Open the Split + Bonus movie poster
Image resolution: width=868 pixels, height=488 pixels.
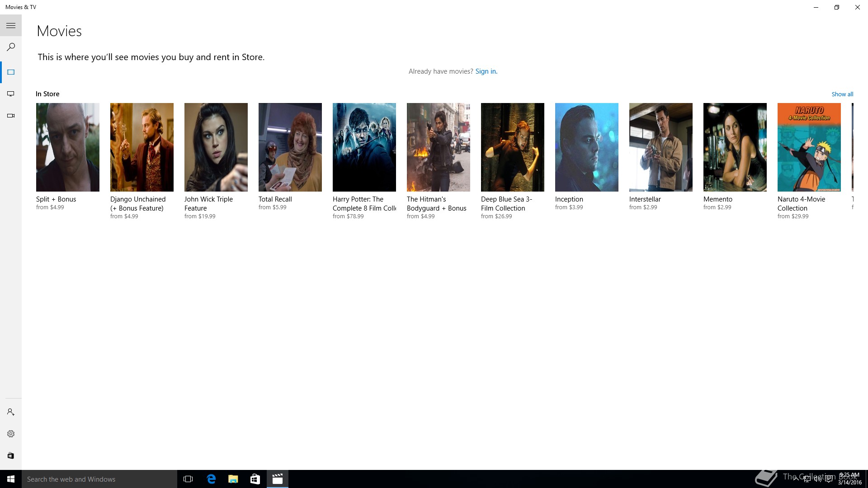[68, 147]
